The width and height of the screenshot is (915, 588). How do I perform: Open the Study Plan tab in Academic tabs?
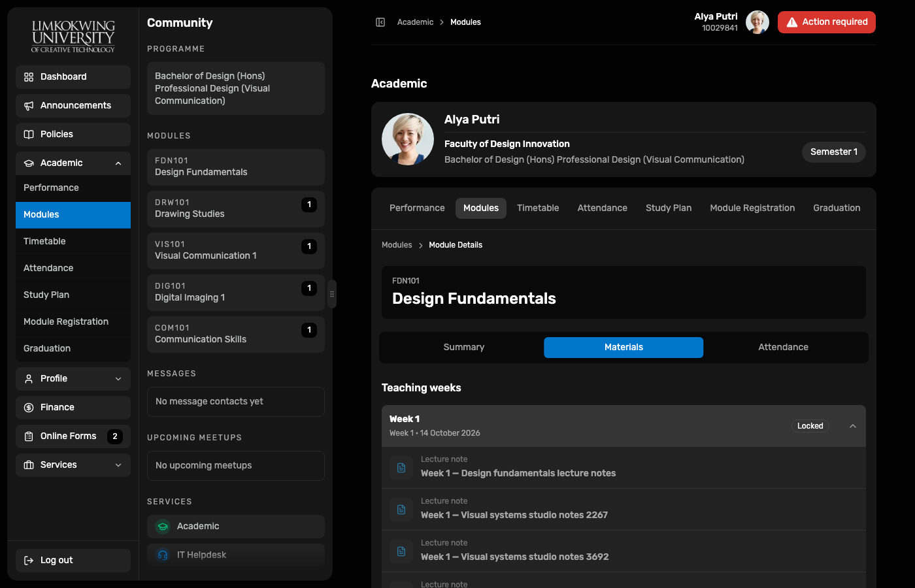tap(669, 208)
